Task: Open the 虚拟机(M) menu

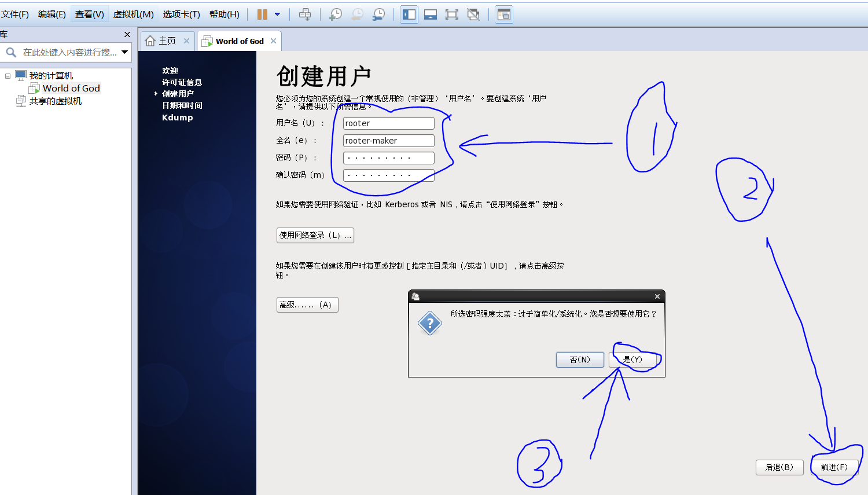Action: click(x=134, y=14)
